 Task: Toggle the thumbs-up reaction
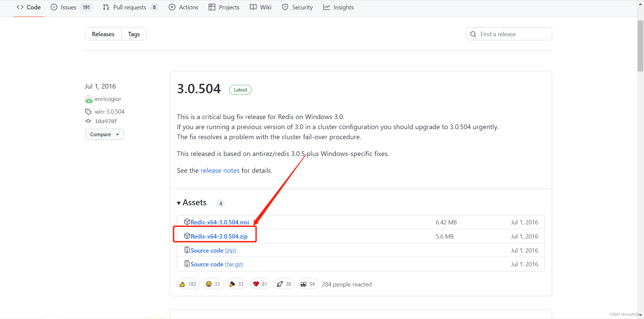point(188,283)
